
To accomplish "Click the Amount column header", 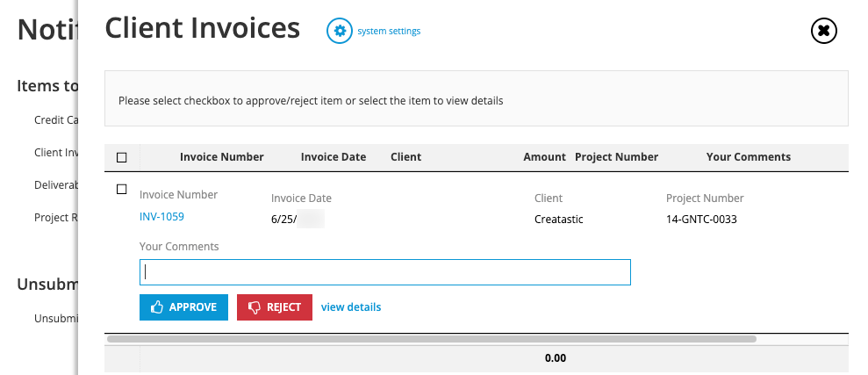I will coord(545,157).
